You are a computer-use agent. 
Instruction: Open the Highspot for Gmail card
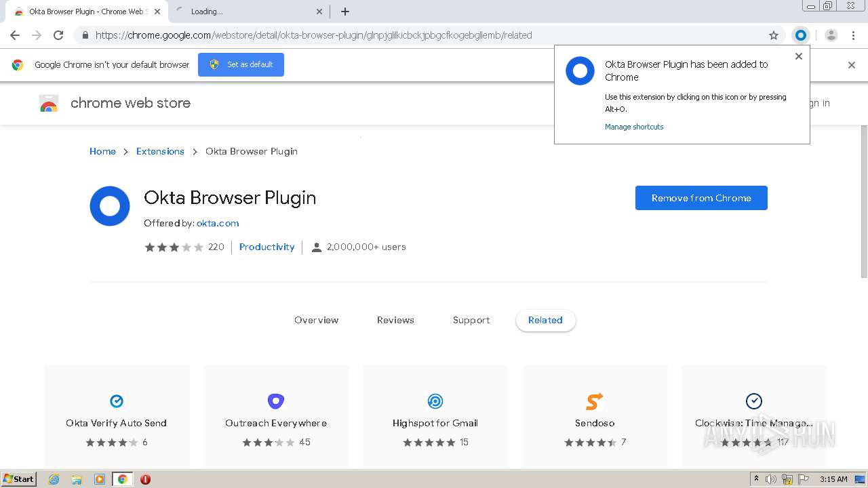pos(435,415)
